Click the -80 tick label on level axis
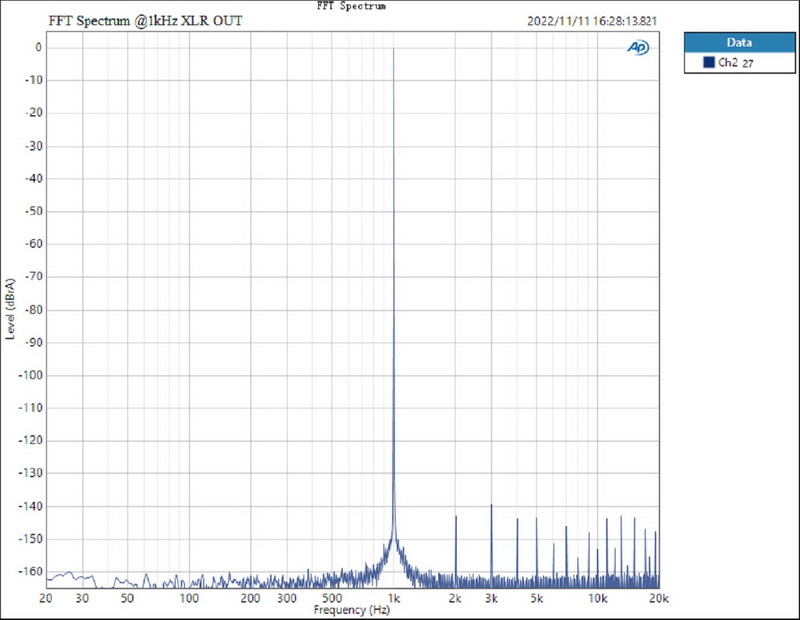The image size is (800, 620). (31, 309)
